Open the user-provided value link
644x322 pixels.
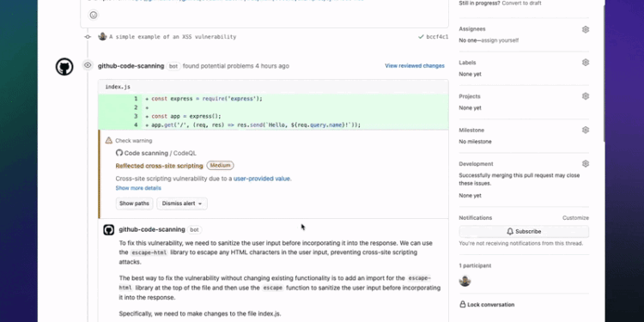coord(262,179)
